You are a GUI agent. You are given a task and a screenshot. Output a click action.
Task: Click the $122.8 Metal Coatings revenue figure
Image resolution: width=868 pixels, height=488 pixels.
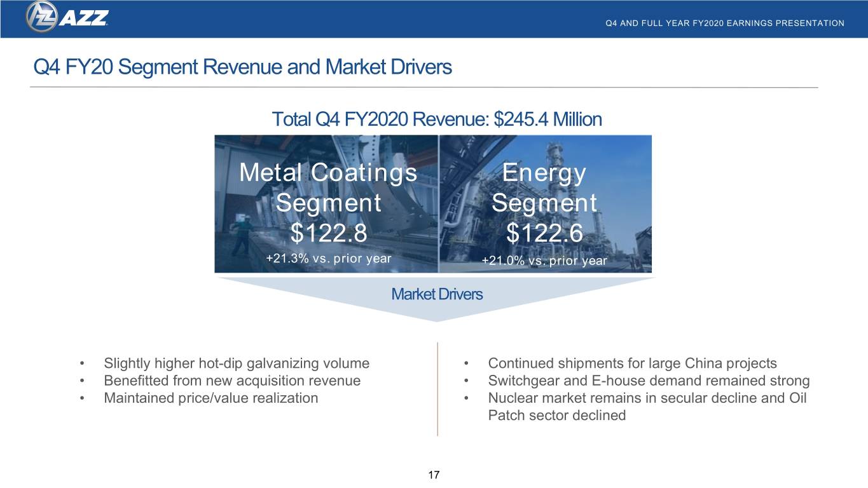pos(328,234)
